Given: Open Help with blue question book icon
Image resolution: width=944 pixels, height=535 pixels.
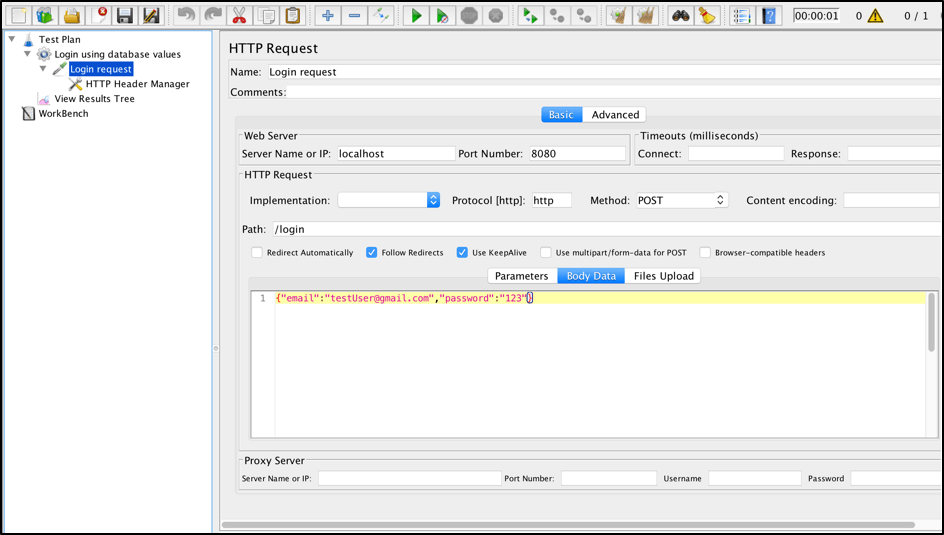Looking at the screenshot, I should click(x=768, y=15).
